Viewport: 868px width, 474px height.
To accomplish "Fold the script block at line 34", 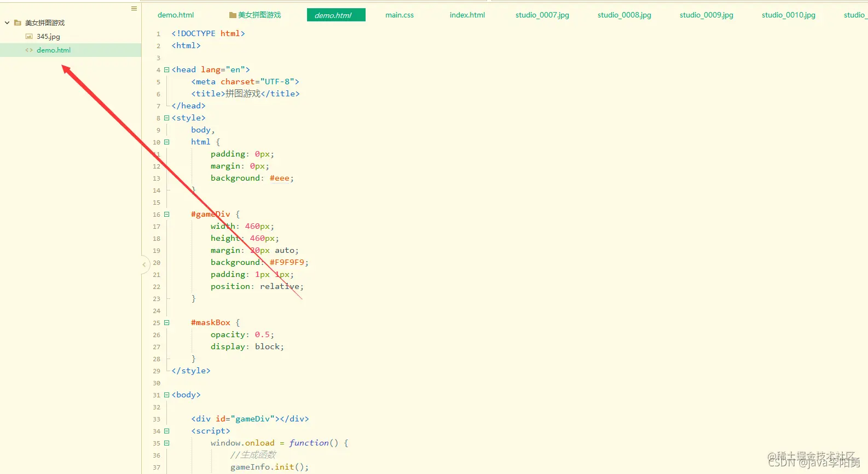I will click(x=166, y=431).
